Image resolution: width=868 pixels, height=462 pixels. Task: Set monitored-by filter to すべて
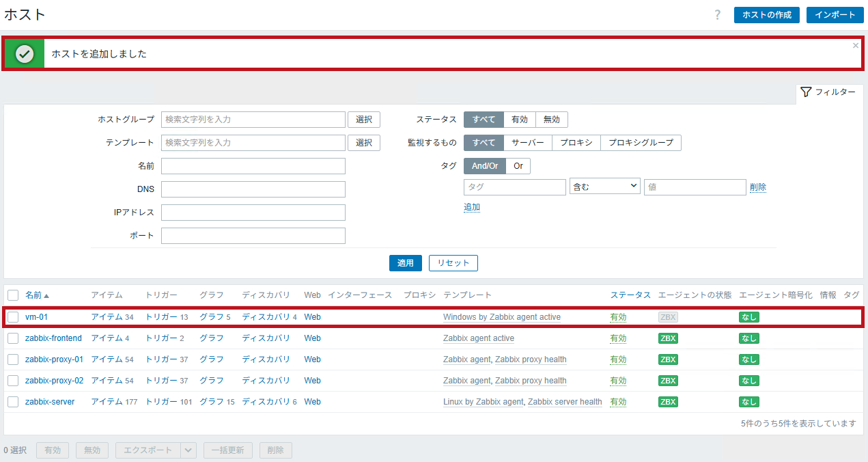coord(484,143)
